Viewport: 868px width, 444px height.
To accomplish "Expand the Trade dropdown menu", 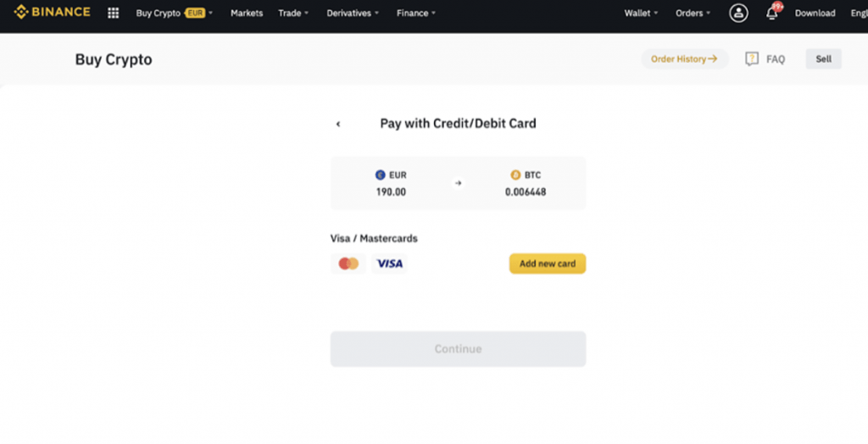I will pyautogui.click(x=293, y=14).
